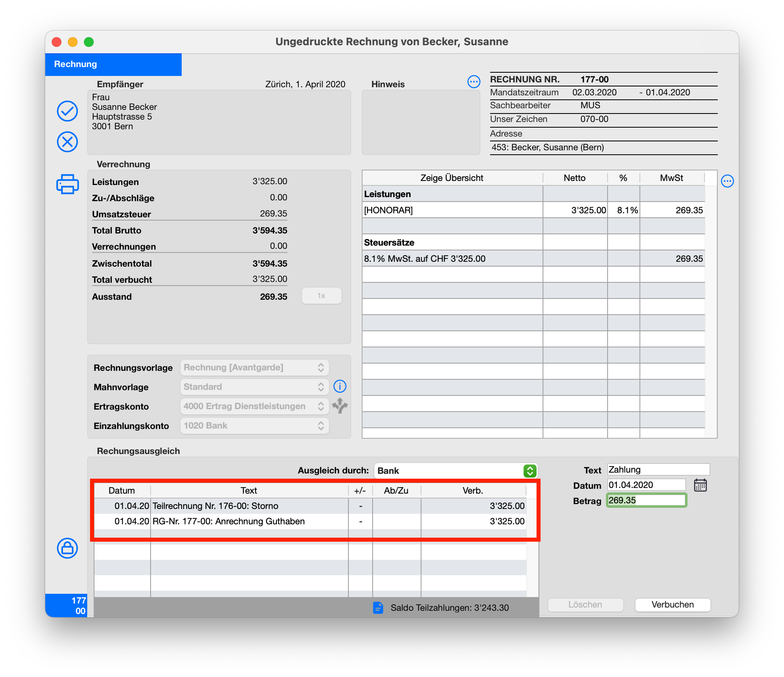This screenshot has height=677, width=784.
Task: Click the % column header
Action: pos(623,178)
